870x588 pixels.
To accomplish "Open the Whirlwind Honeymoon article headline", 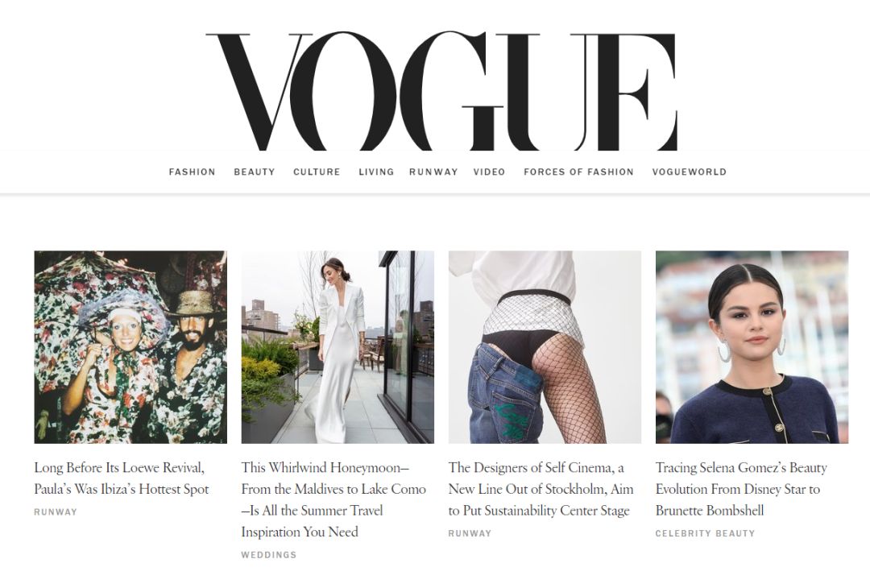I will [333, 499].
